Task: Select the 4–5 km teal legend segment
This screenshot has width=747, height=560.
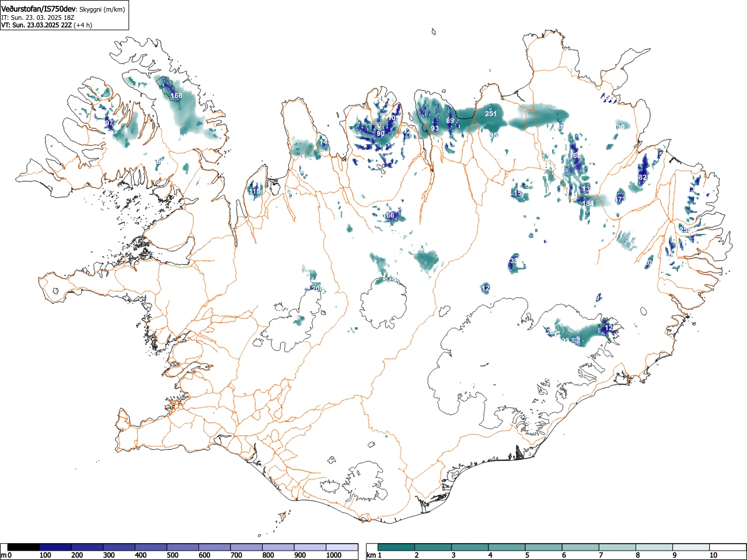Action: (x=508, y=547)
